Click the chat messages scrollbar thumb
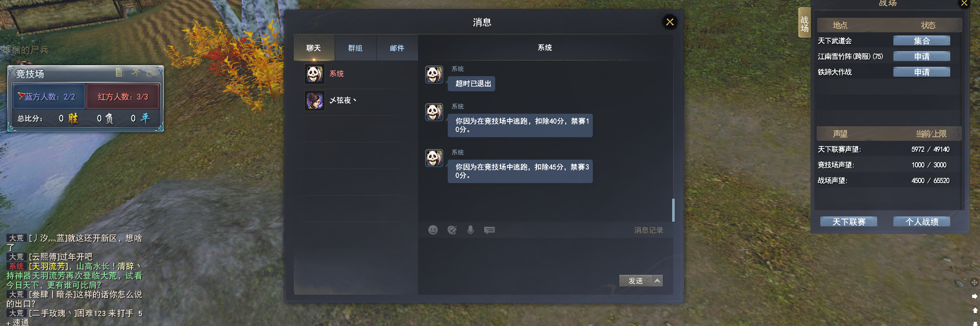The image size is (980, 326). [x=673, y=210]
